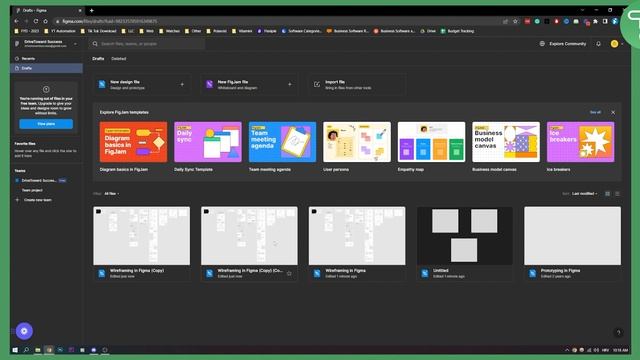
Task: Click the purple New FigJam file icon
Action: (209, 84)
